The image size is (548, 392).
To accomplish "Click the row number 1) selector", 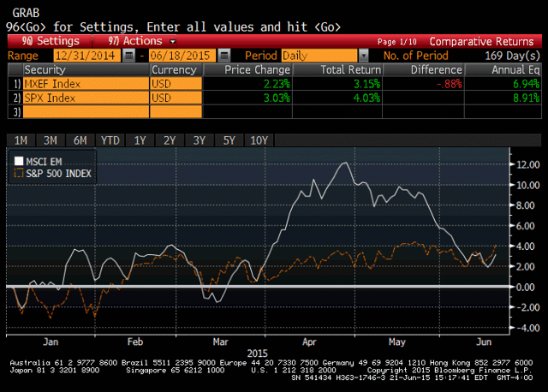I will click(x=16, y=84).
